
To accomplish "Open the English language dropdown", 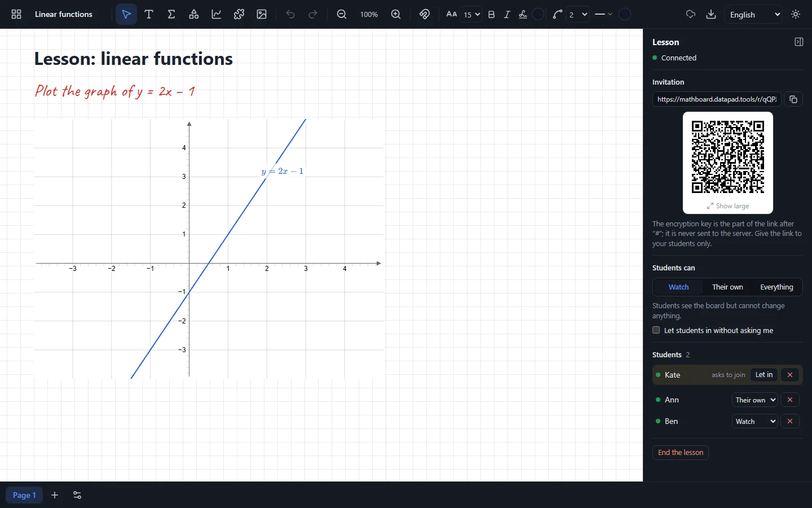I will 754,15.
